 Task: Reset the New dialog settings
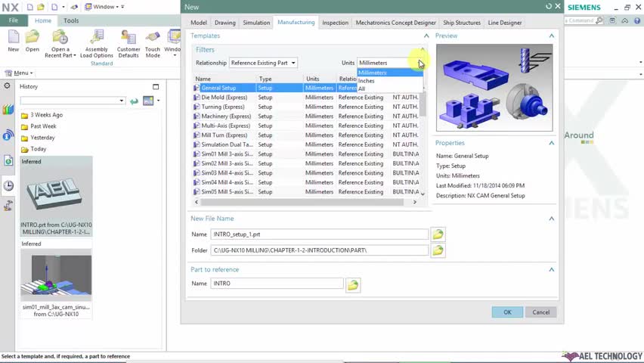[549, 7]
